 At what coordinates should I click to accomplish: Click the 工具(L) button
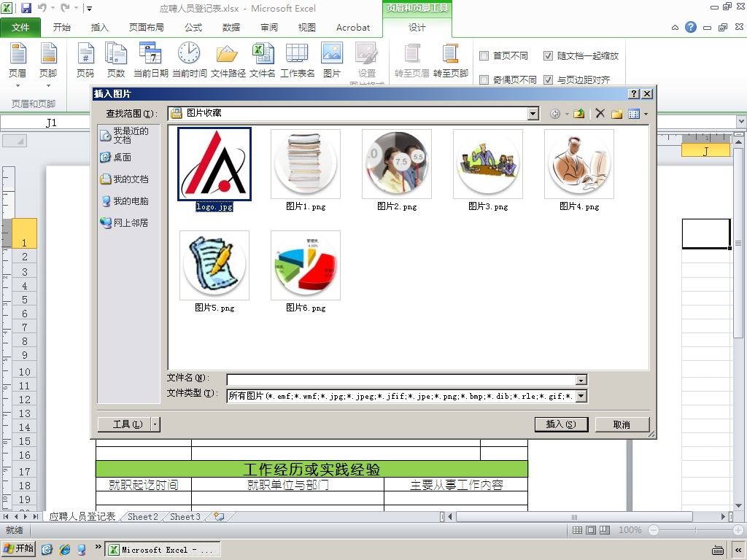(x=124, y=424)
